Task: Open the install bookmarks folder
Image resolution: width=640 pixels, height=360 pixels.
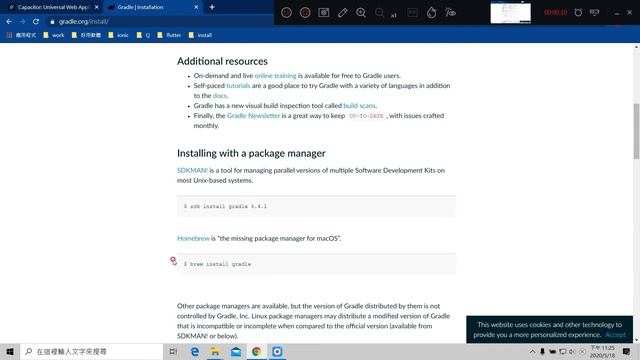Action: (200, 36)
